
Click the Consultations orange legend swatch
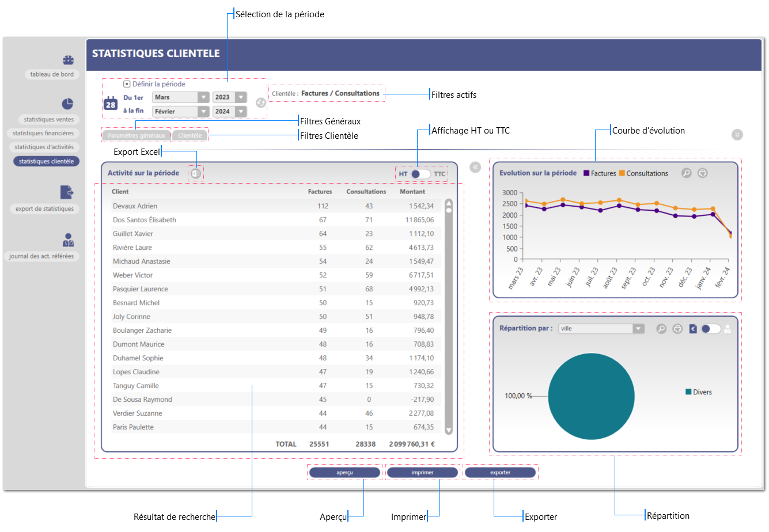[622, 173]
